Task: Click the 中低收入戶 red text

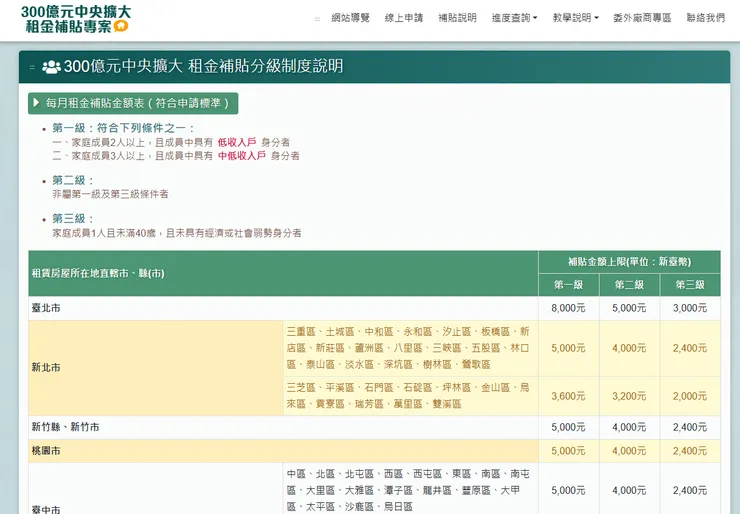Action: point(242,156)
